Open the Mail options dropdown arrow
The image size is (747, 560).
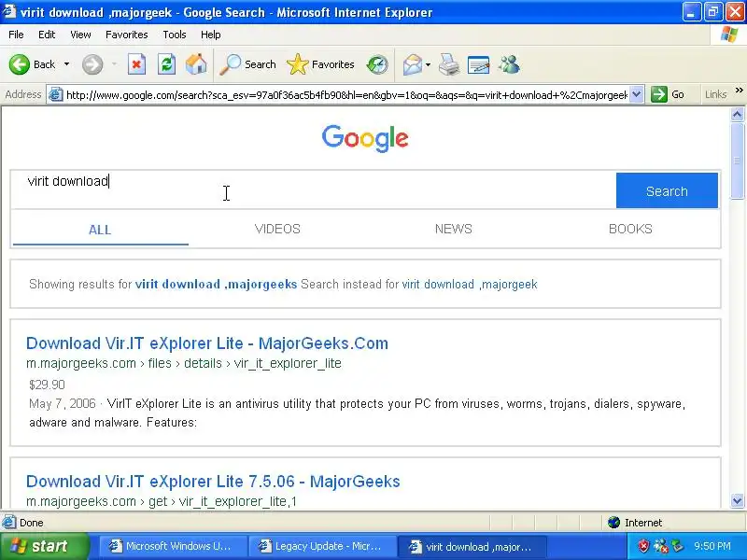428,64
